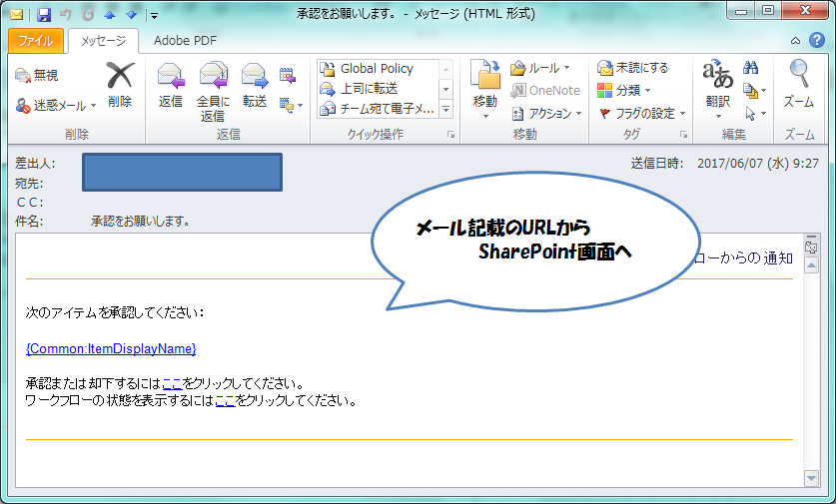Click {Common:ItemDisplayName} link

pos(111,349)
